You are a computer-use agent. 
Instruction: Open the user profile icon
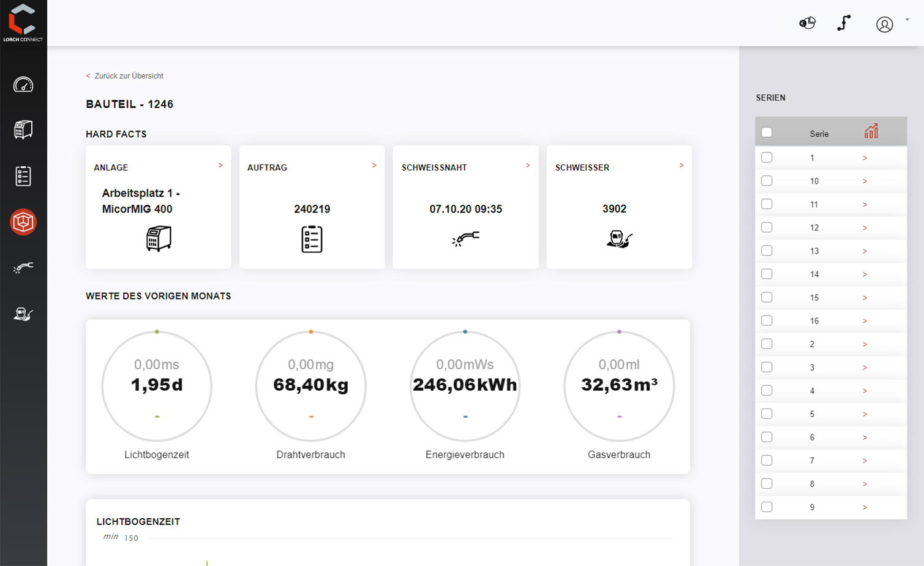pos(884,25)
